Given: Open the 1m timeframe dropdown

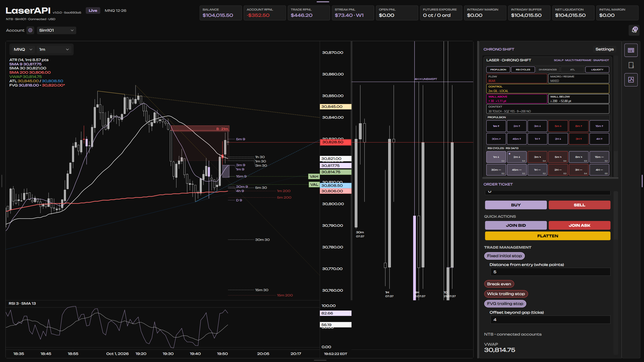Looking at the screenshot, I should (x=54, y=50).
